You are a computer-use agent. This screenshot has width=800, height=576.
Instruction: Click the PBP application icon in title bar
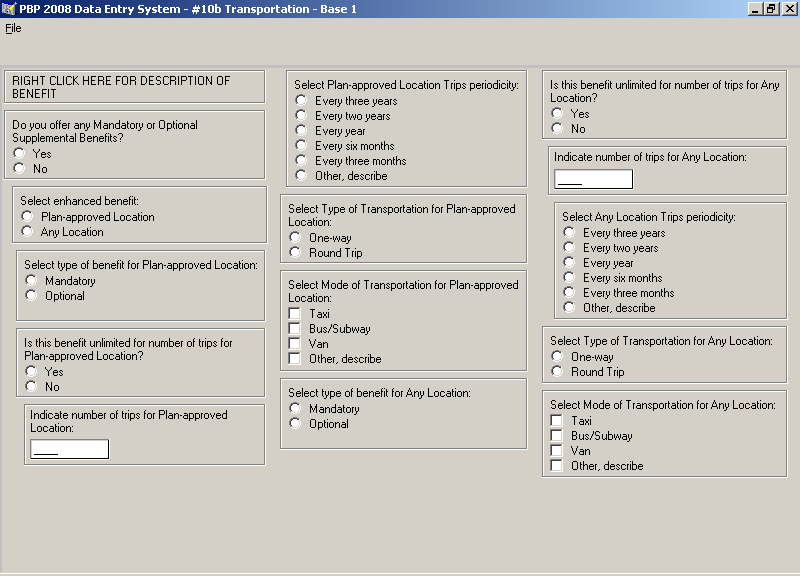(9, 9)
